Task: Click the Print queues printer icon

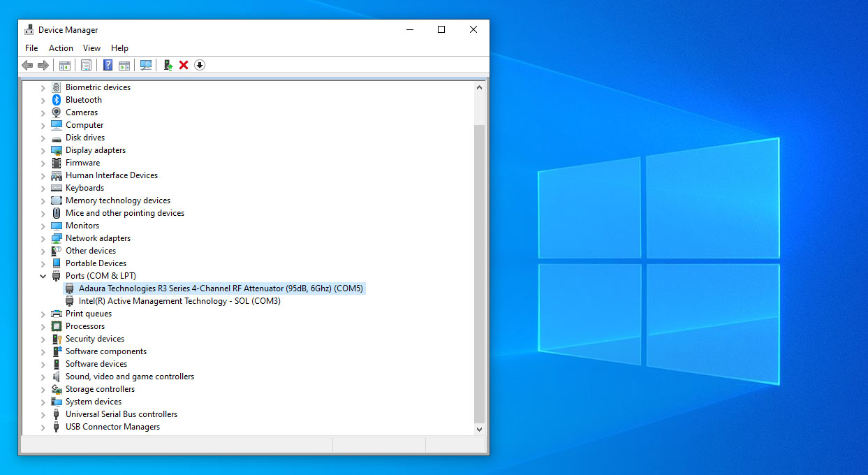Action: coord(57,314)
